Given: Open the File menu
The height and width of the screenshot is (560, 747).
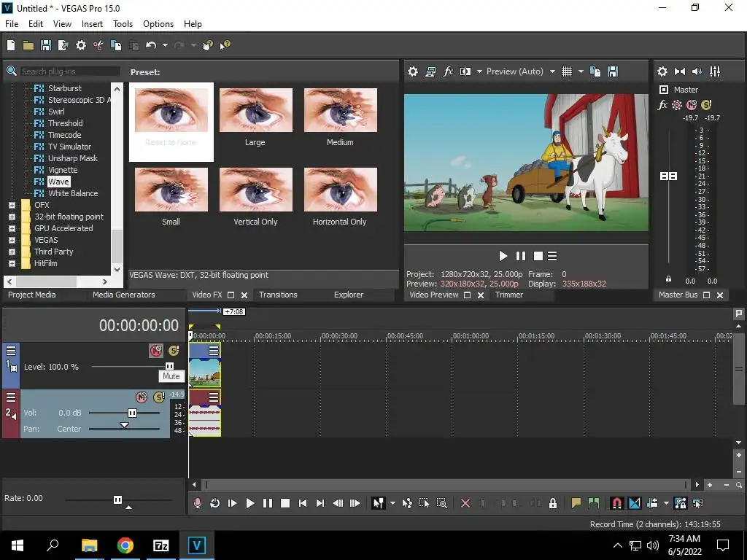Looking at the screenshot, I should pos(12,24).
